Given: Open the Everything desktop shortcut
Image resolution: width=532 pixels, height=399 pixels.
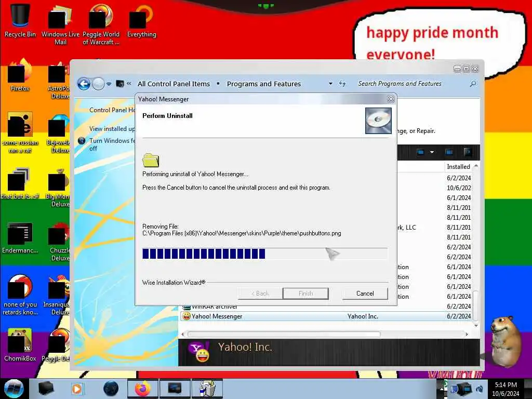Looking at the screenshot, I should (x=141, y=21).
